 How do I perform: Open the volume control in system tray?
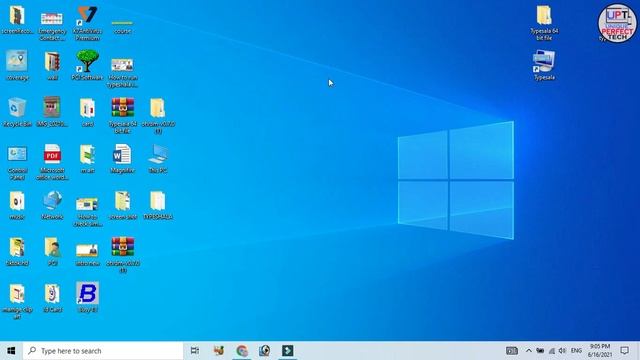click(x=562, y=351)
